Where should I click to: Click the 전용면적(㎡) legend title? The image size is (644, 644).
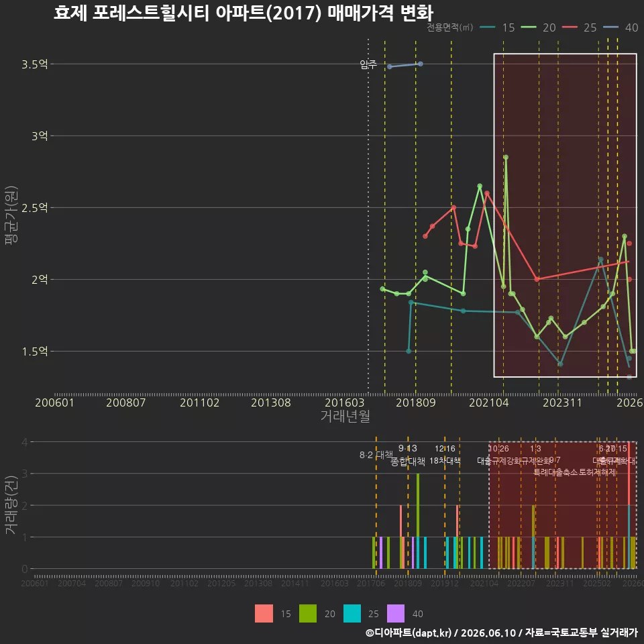point(449,28)
